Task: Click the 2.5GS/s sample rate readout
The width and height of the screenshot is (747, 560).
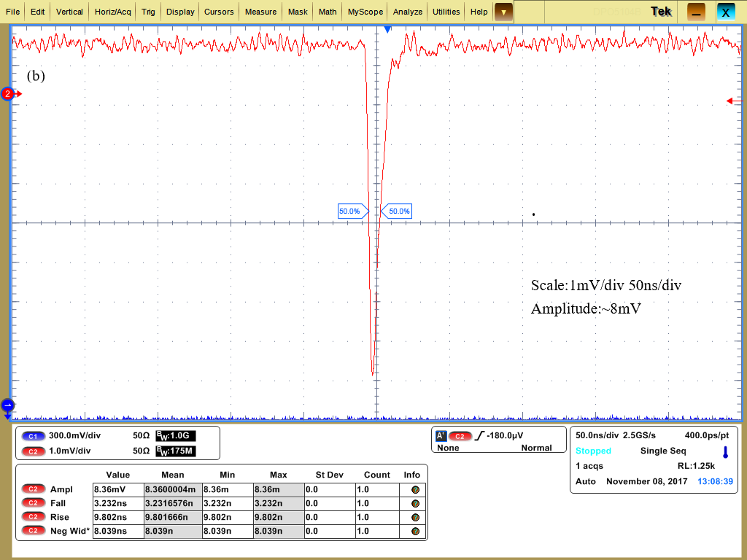Action: pos(639,435)
